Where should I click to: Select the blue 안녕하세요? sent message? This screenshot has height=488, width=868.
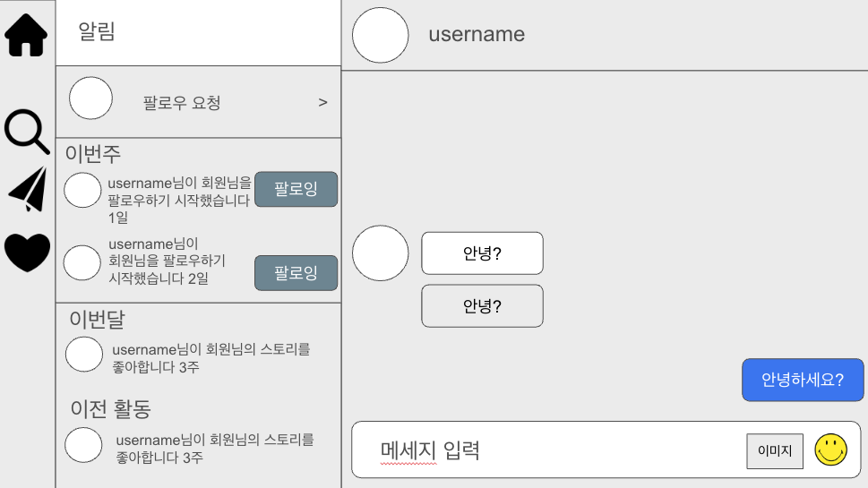803,380
